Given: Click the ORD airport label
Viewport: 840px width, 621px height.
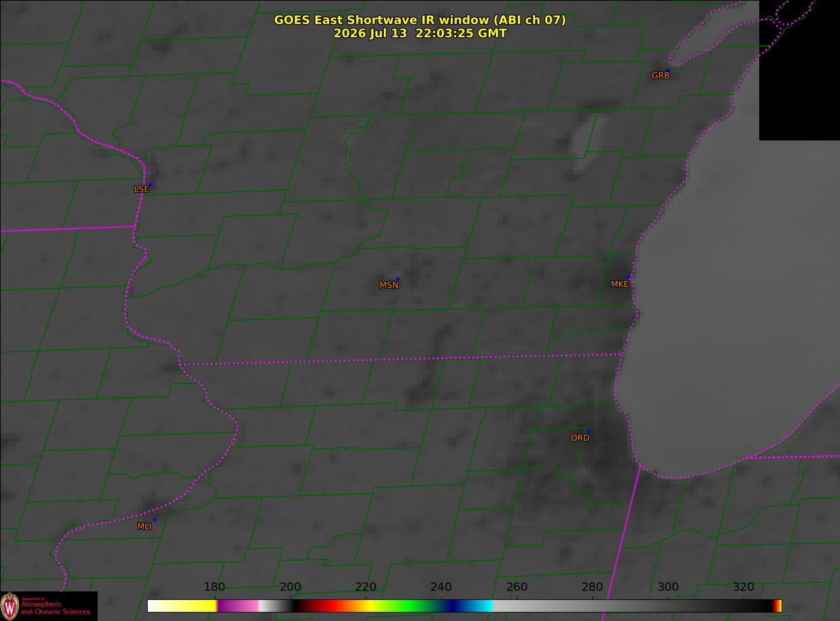Looking at the screenshot, I should [580, 438].
